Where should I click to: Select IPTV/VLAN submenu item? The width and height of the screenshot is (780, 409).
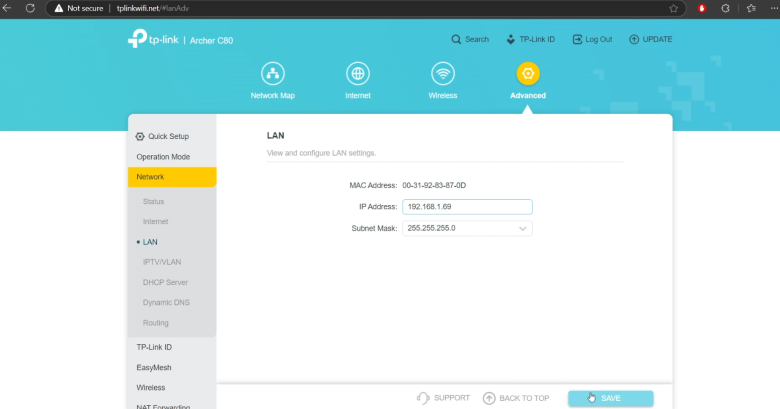[162, 262]
